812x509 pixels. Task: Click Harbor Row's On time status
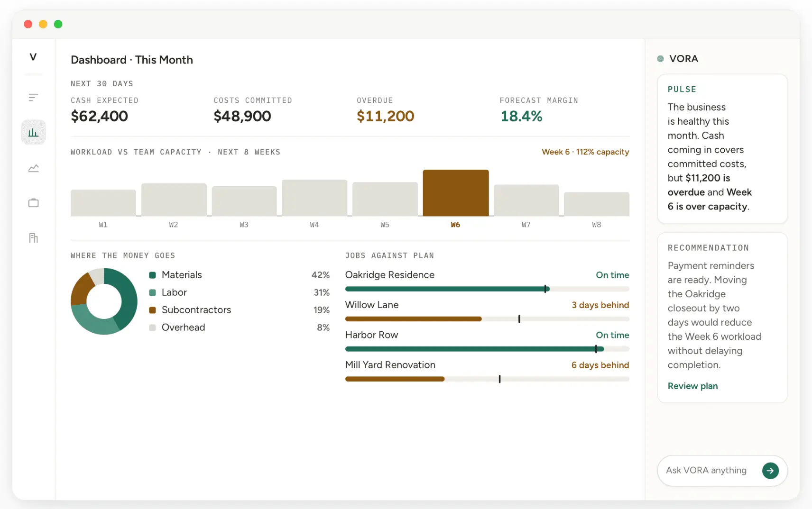[x=613, y=335]
